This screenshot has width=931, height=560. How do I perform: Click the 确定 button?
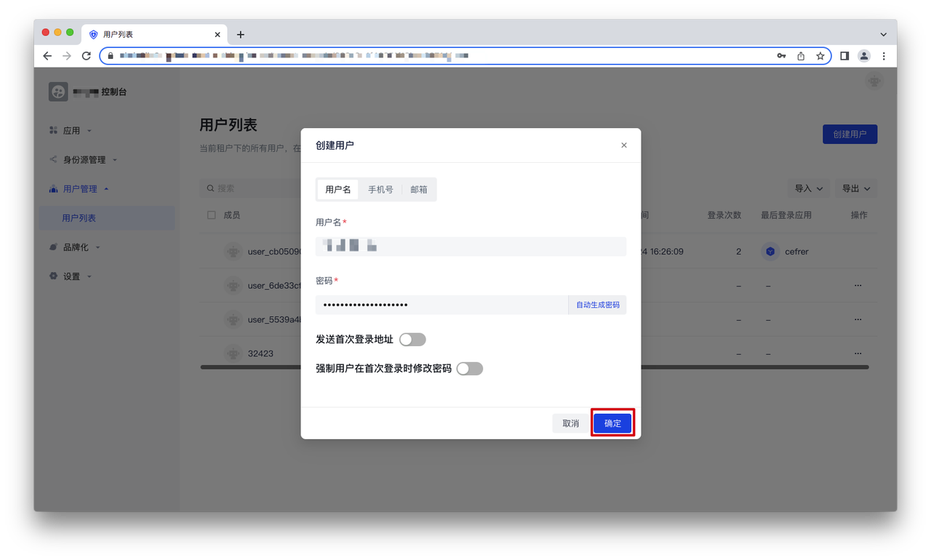[612, 423]
